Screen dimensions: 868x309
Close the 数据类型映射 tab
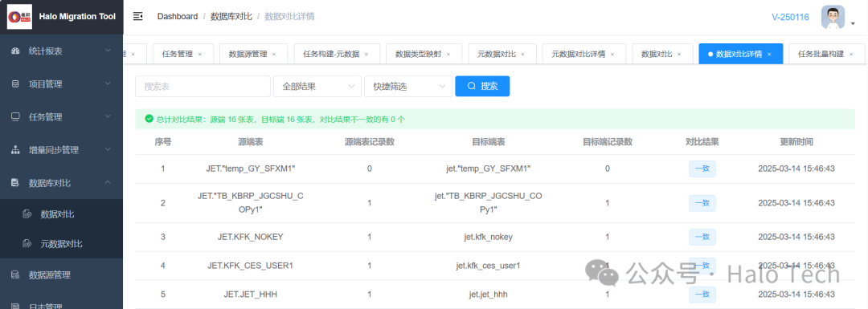pyautogui.click(x=448, y=54)
